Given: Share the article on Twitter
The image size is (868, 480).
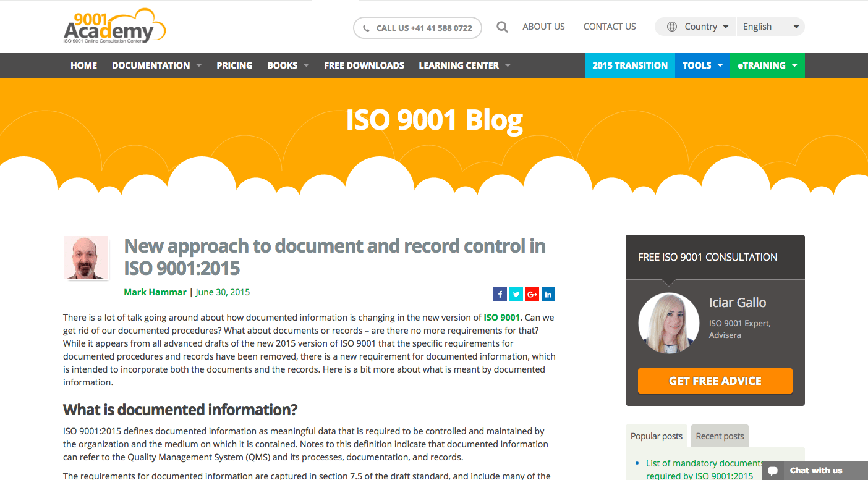Looking at the screenshot, I should pos(516,294).
